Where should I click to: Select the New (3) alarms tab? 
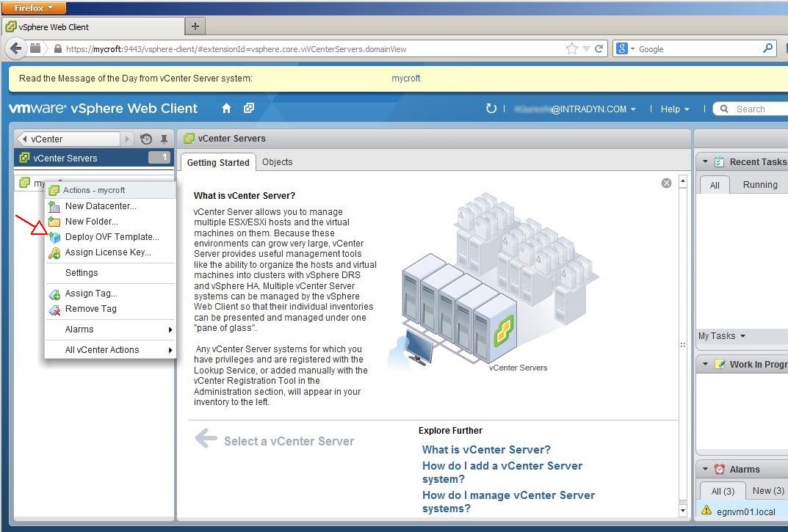(x=768, y=490)
